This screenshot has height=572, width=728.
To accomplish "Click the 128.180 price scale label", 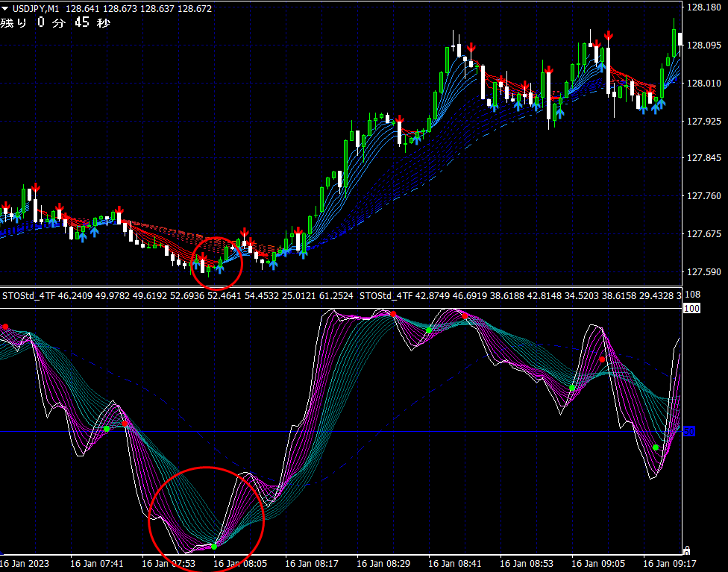I will (x=704, y=7).
